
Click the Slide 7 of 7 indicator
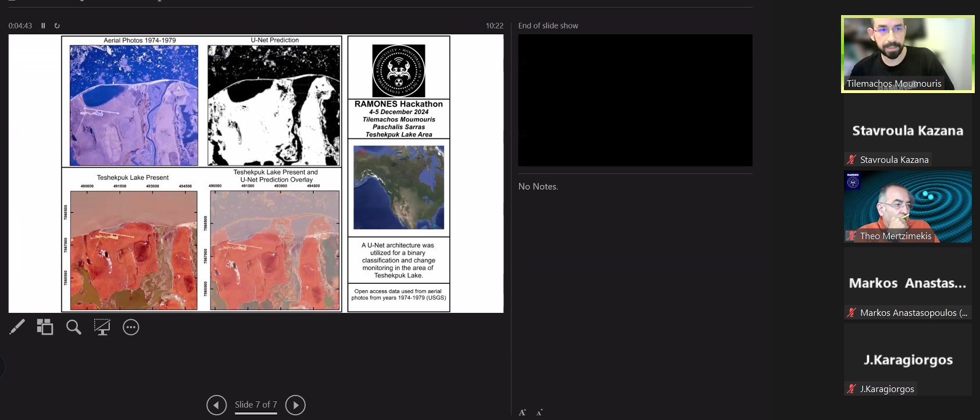point(256,405)
